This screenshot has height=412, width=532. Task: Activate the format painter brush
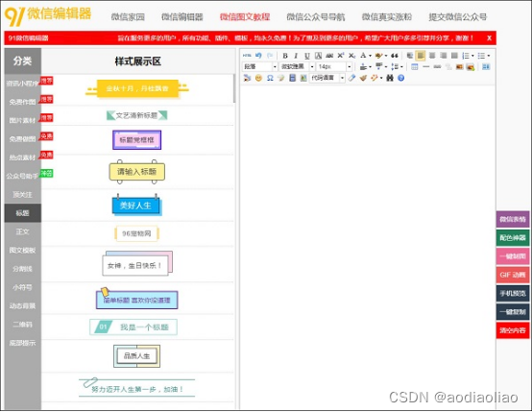click(363, 78)
